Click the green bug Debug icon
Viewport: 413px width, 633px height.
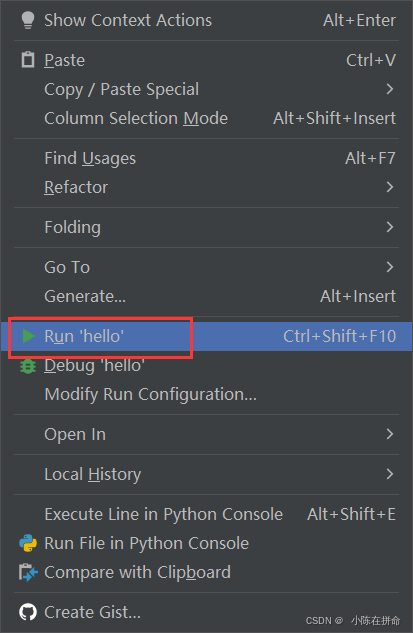(x=28, y=366)
